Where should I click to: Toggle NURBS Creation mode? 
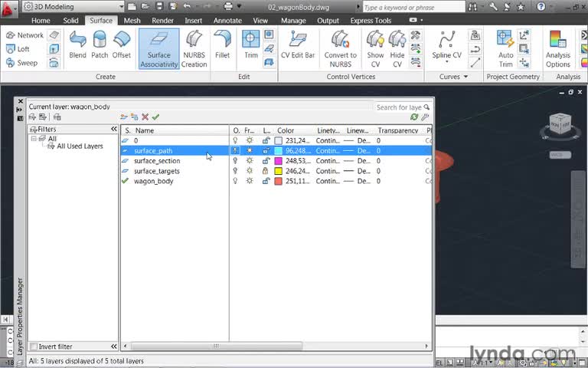click(194, 49)
